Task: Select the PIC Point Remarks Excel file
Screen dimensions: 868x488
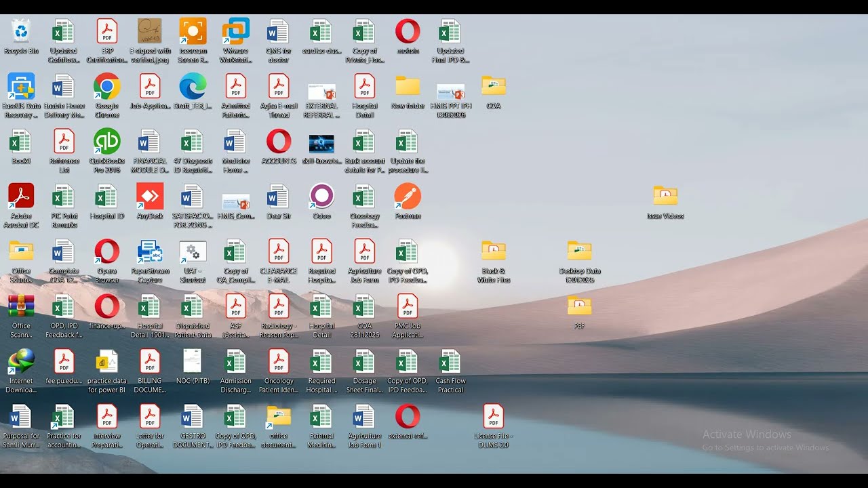Action: [x=64, y=197]
